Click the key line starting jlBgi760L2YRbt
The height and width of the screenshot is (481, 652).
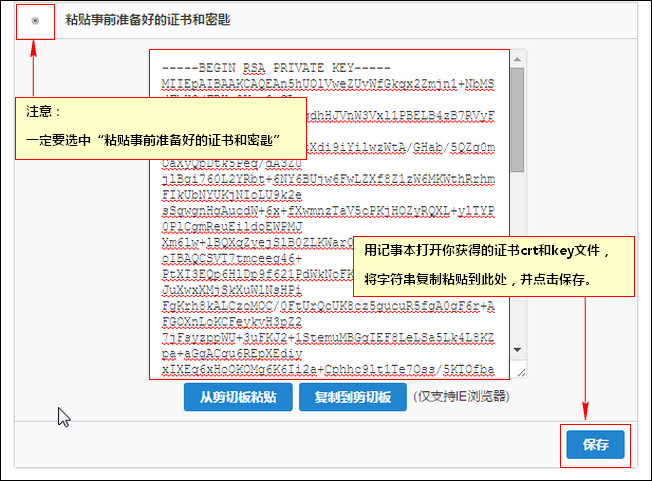coord(328,179)
